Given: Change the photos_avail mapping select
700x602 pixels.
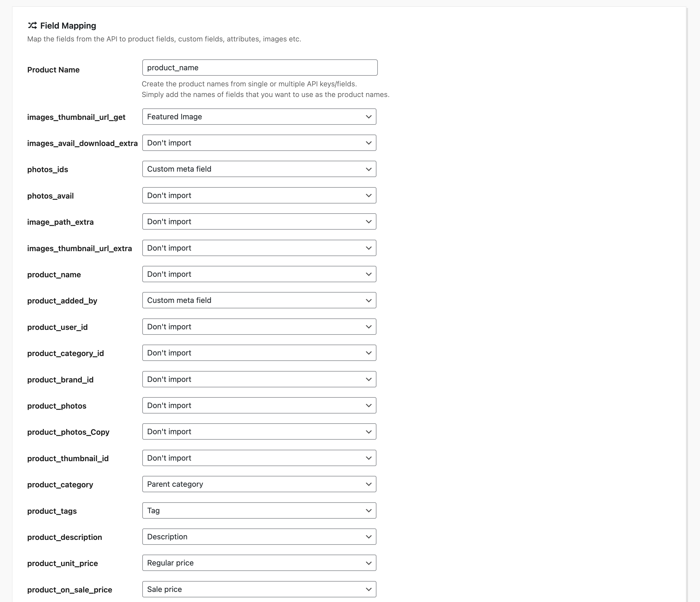Looking at the screenshot, I should coord(259,195).
